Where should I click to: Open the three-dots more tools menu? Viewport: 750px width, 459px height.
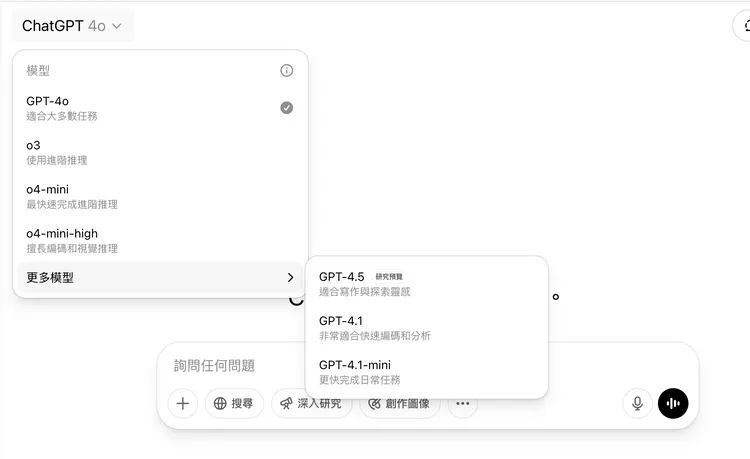point(463,404)
